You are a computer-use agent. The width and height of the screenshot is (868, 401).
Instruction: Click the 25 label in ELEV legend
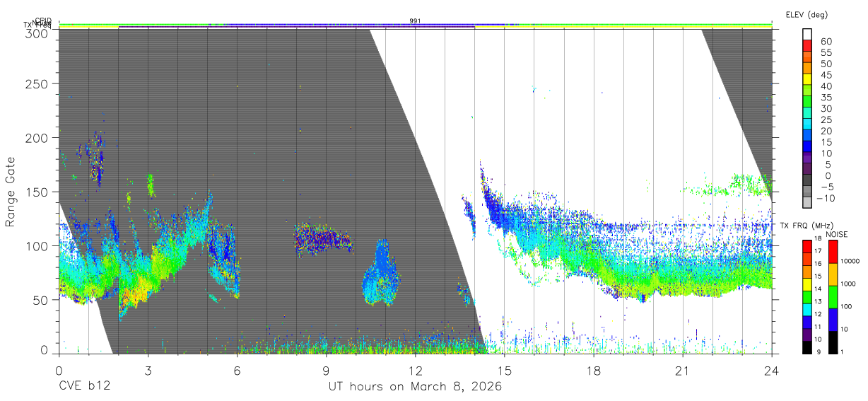[826, 120]
